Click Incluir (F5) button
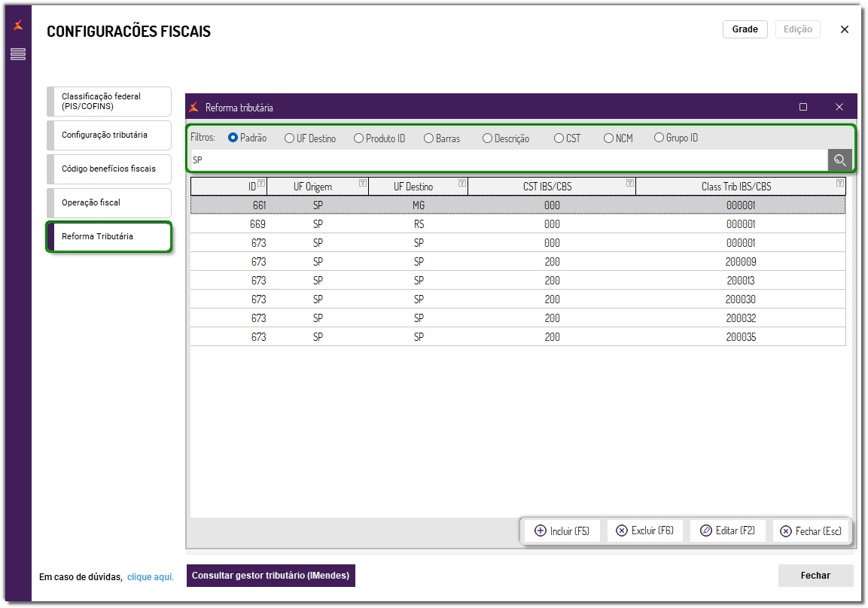 tap(562, 531)
